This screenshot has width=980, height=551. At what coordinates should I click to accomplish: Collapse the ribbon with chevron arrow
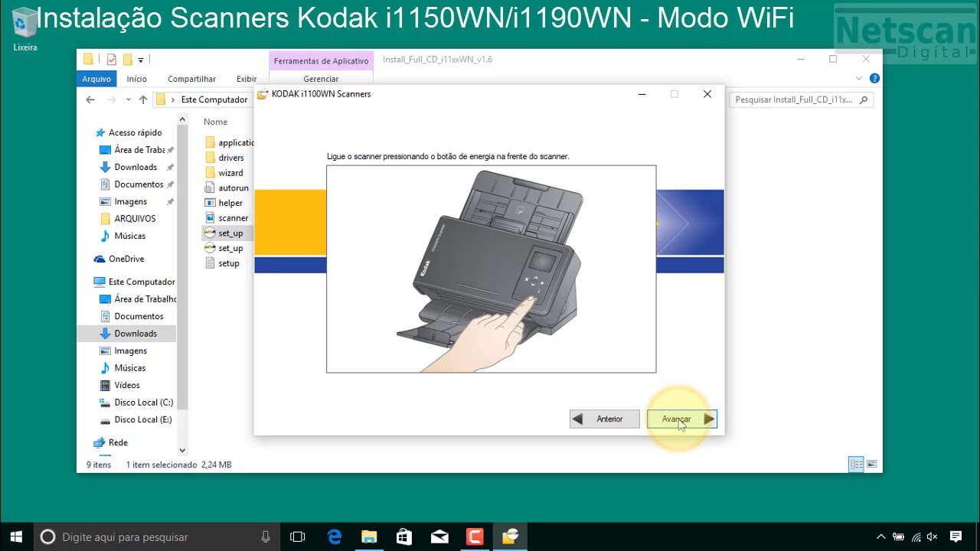(859, 78)
